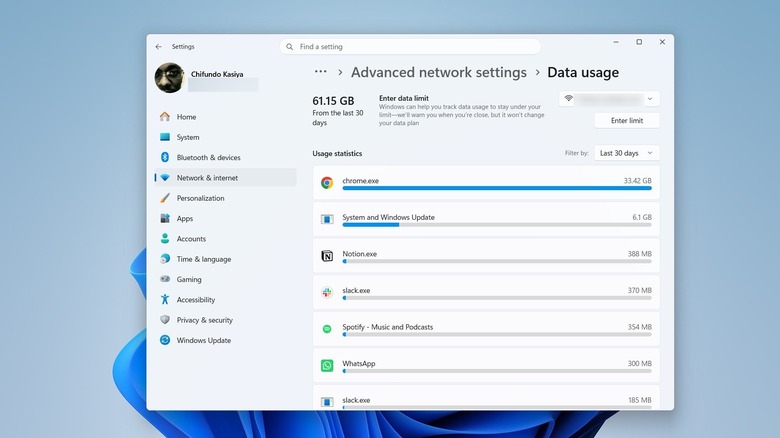Viewport: 780px width, 438px height.
Task: Click the slack.exe colorful icon
Action: (327, 292)
